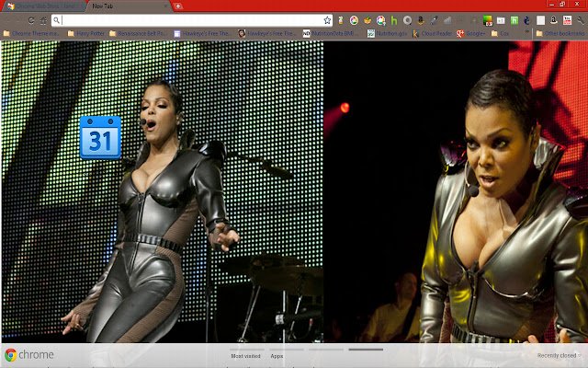
Task: Select the New Tab tab
Action: (x=128, y=6)
